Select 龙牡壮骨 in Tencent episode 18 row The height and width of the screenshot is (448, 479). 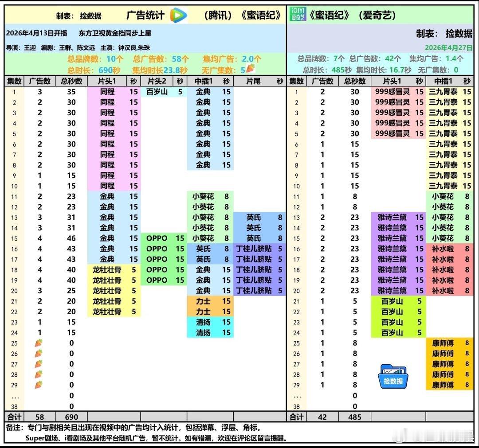107,270
